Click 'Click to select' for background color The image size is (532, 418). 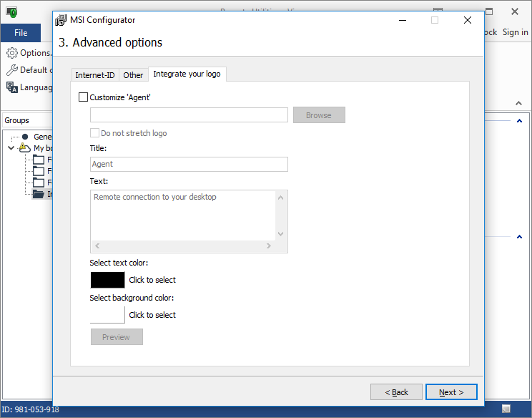pyautogui.click(x=152, y=315)
